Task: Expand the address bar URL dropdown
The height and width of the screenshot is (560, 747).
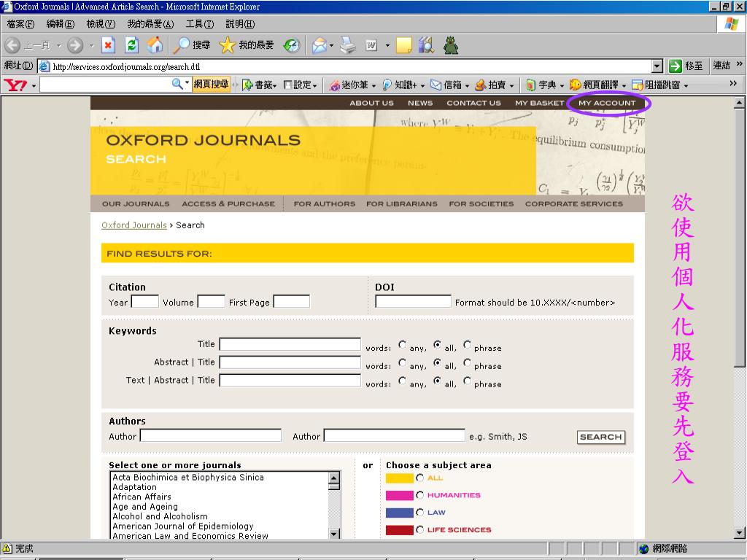Action: [x=657, y=66]
